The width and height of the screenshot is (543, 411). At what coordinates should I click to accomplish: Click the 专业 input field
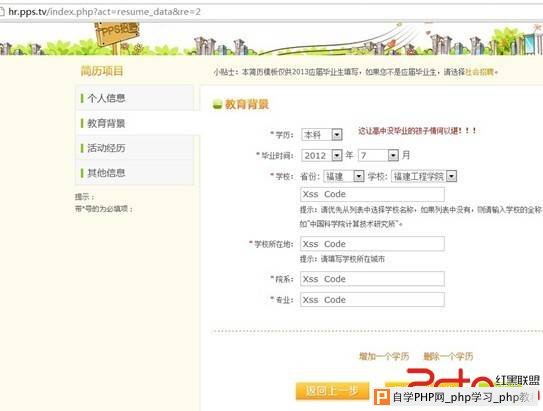[372, 300]
